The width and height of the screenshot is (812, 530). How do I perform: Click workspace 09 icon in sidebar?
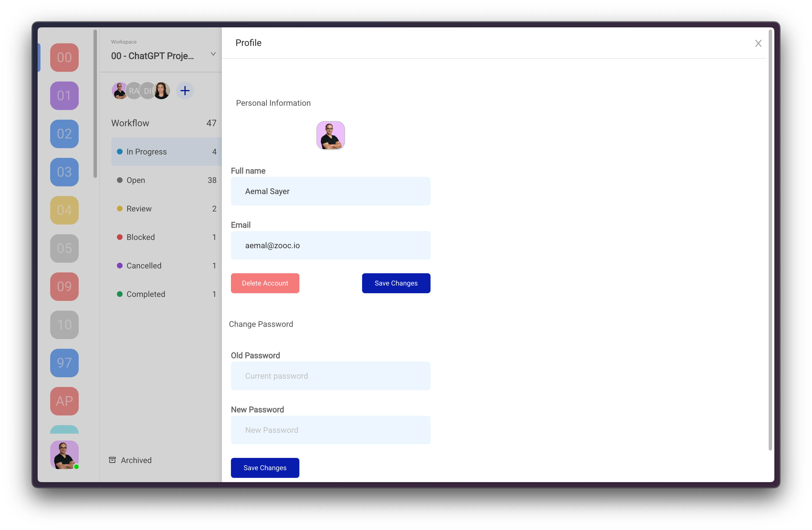point(64,286)
